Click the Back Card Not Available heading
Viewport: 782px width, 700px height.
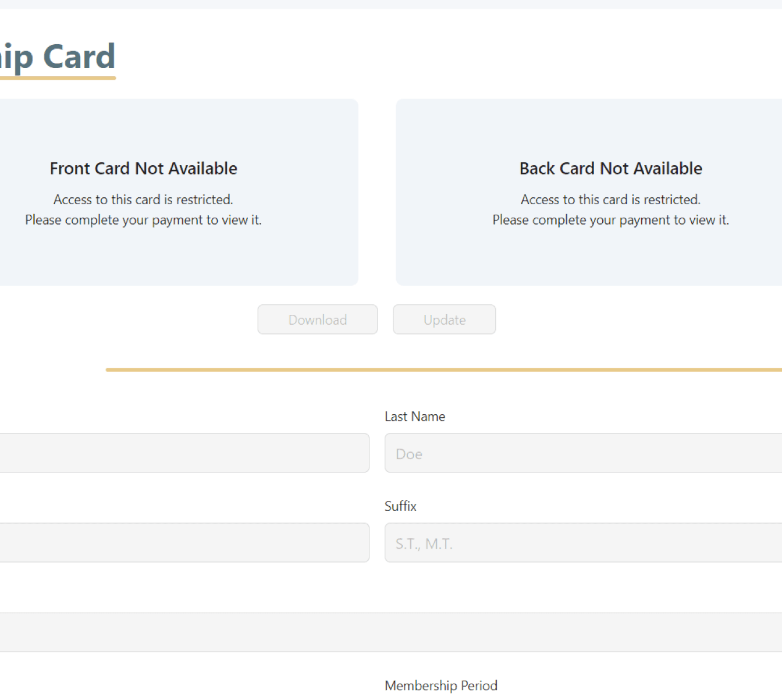pos(610,169)
